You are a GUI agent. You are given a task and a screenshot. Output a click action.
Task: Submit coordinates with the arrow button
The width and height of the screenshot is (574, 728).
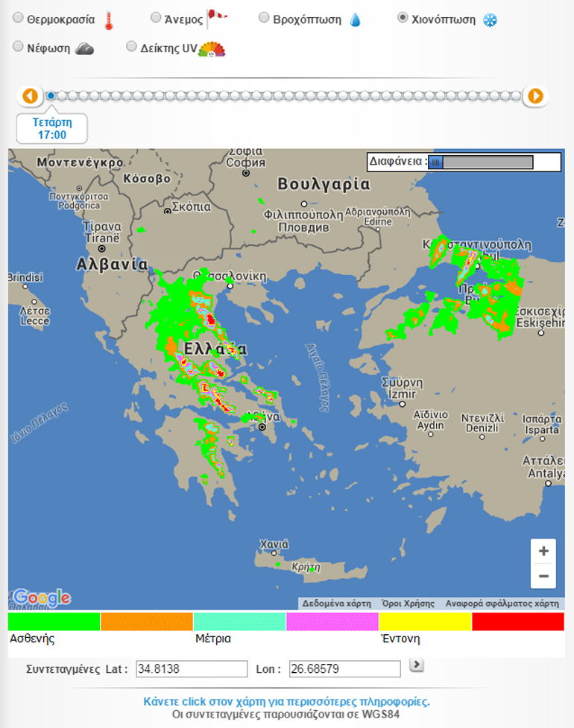(x=417, y=665)
